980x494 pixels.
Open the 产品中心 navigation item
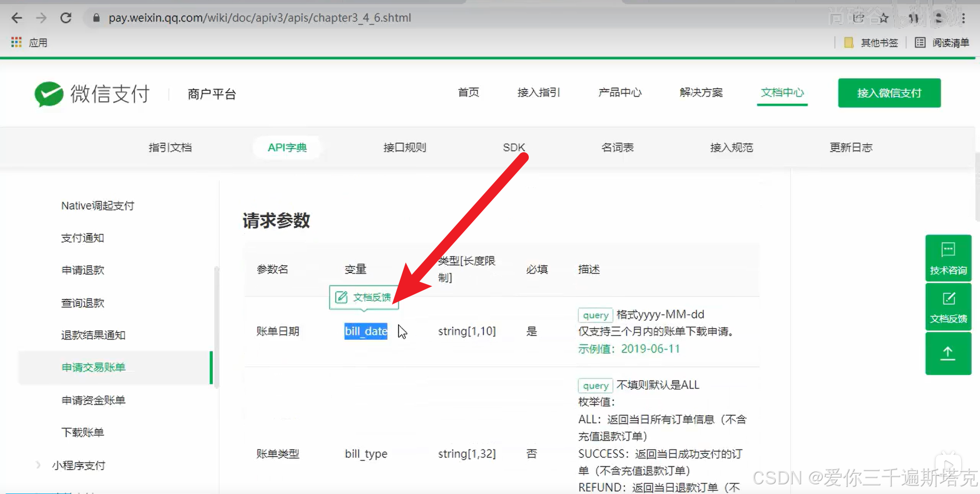[620, 92]
